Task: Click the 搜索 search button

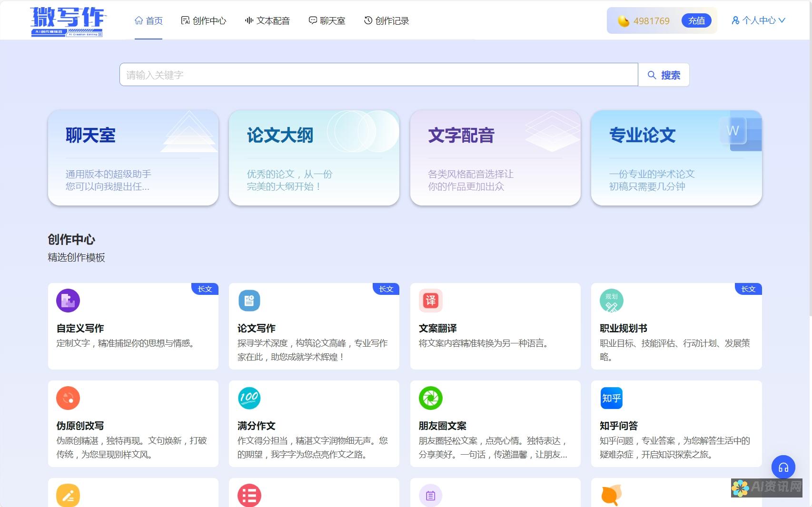Action: coord(663,75)
